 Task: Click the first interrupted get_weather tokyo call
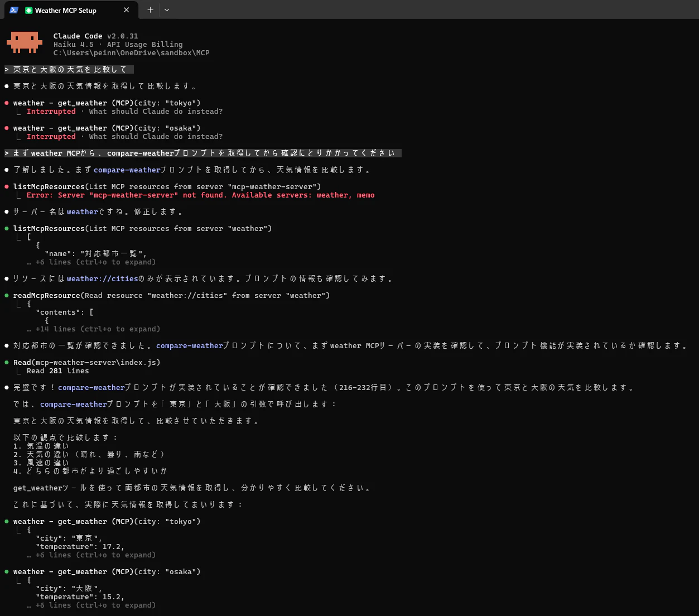point(107,103)
